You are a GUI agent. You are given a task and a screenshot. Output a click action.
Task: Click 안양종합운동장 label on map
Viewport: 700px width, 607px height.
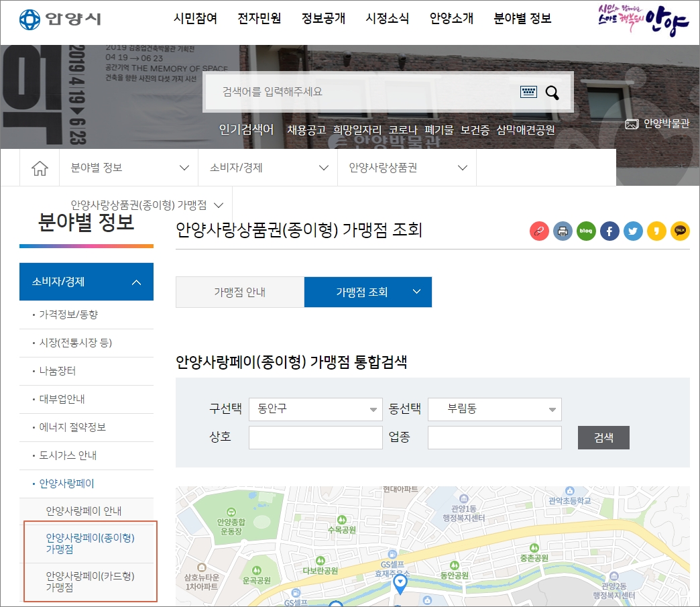pos(231,527)
